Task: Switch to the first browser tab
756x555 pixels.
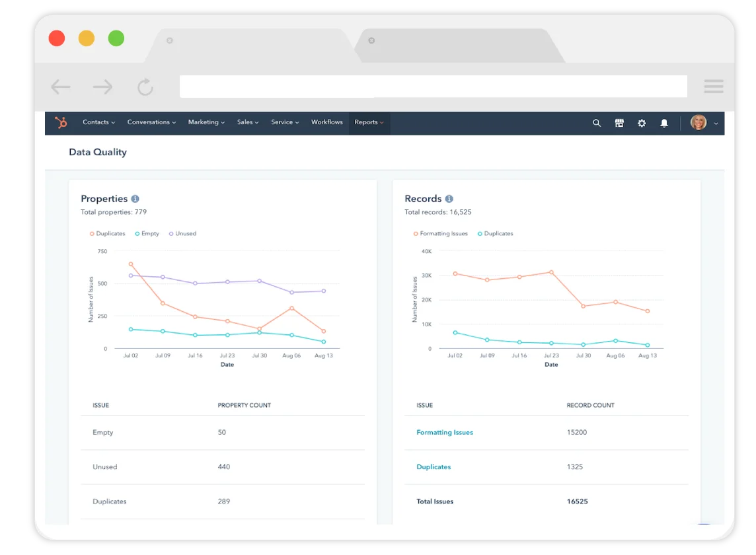Action: click(250, 46)
